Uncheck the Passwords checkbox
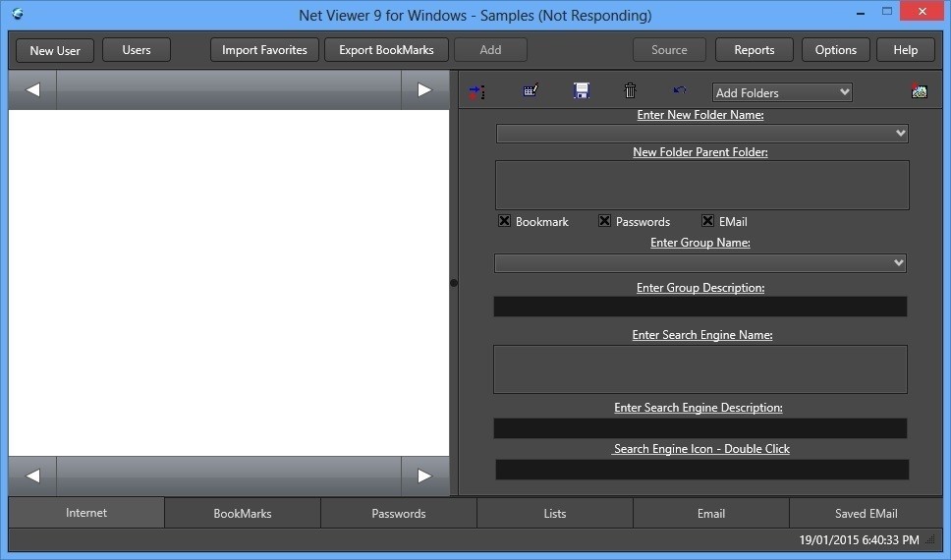The image size is (951, 560). pyautogui.click(x=604, y=221)
